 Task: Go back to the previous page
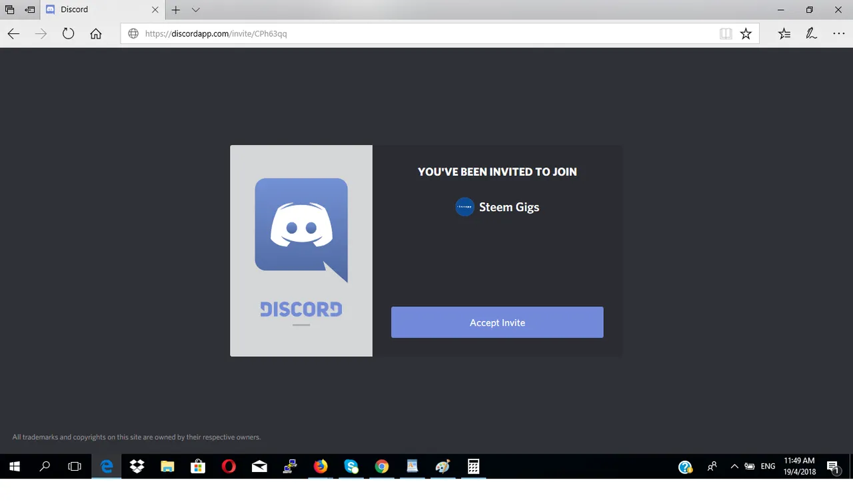(13, 34)
